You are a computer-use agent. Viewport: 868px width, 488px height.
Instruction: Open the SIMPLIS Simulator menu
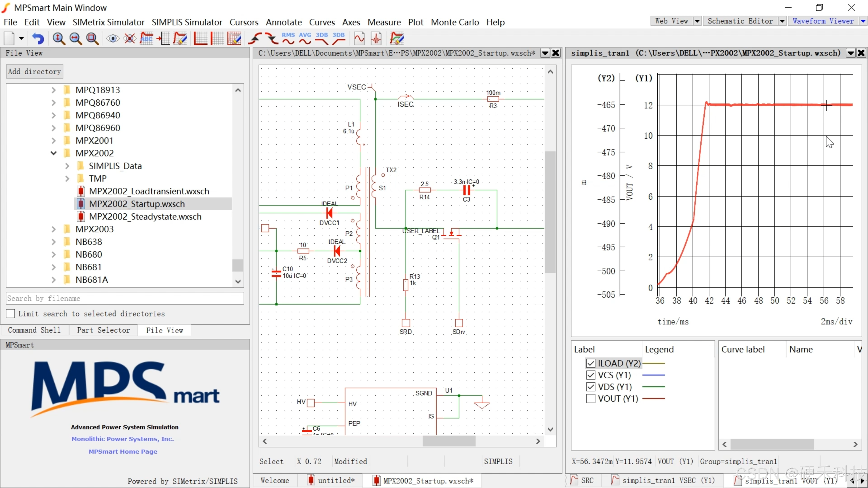click(187, 22)
